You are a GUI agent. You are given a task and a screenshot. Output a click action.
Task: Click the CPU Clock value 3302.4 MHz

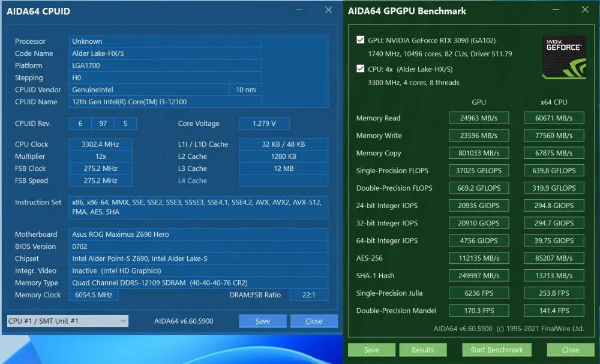[100, 144]
